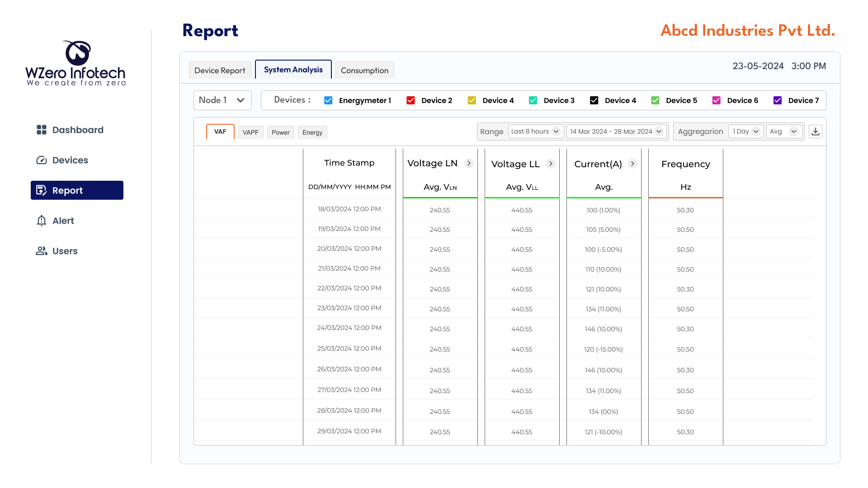Click timestamp 25/03/2024 12:00 PM

coord(349,348)
